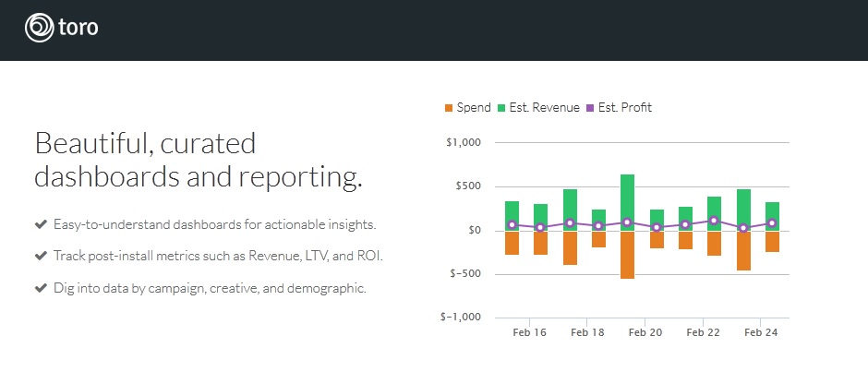Click the Feb 16 axis label

529,332
